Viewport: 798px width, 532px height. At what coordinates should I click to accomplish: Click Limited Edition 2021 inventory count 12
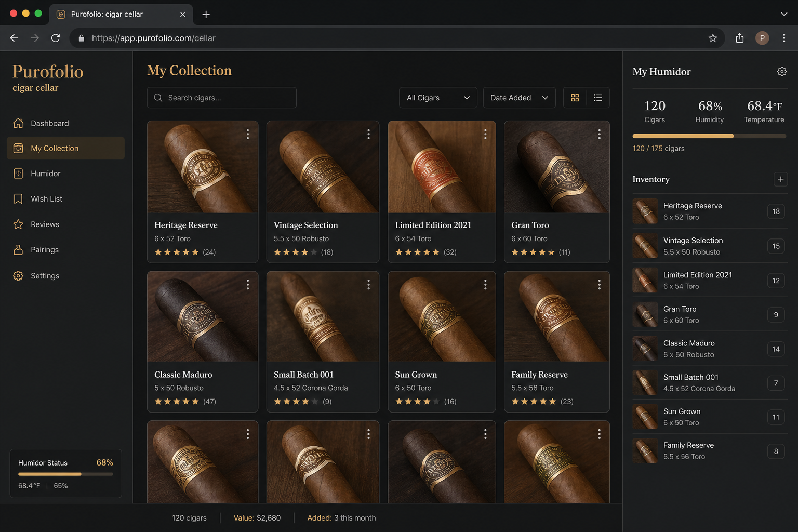[x=776, y=281]
